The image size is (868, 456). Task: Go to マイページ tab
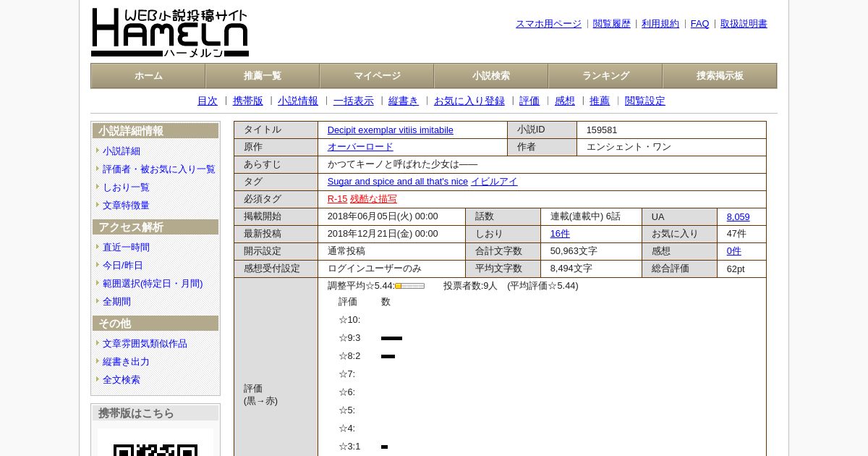point(377,76)
